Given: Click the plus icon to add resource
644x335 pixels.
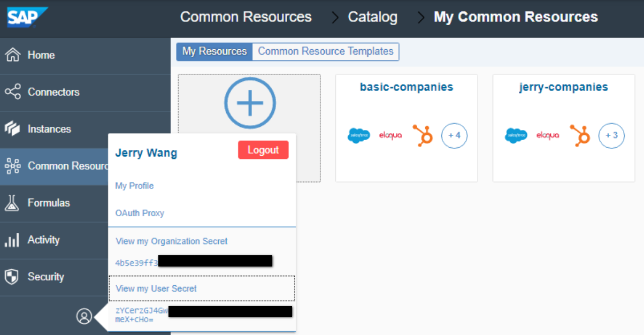Looking at the screenshot, I should (250, 103).
